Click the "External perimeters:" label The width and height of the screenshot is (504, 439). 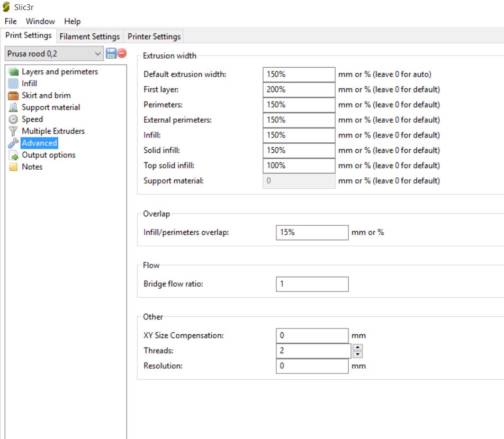177,120
